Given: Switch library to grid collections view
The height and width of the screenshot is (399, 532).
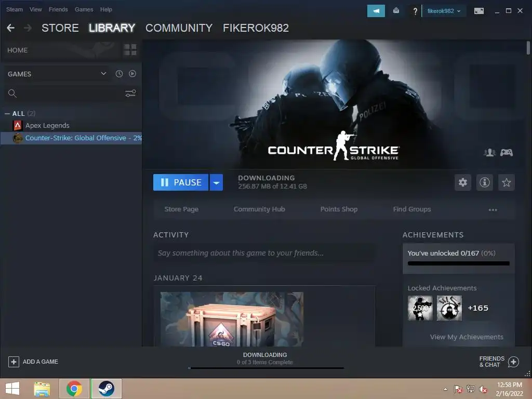Looking at the screenshot, I should tap(130, 50).
